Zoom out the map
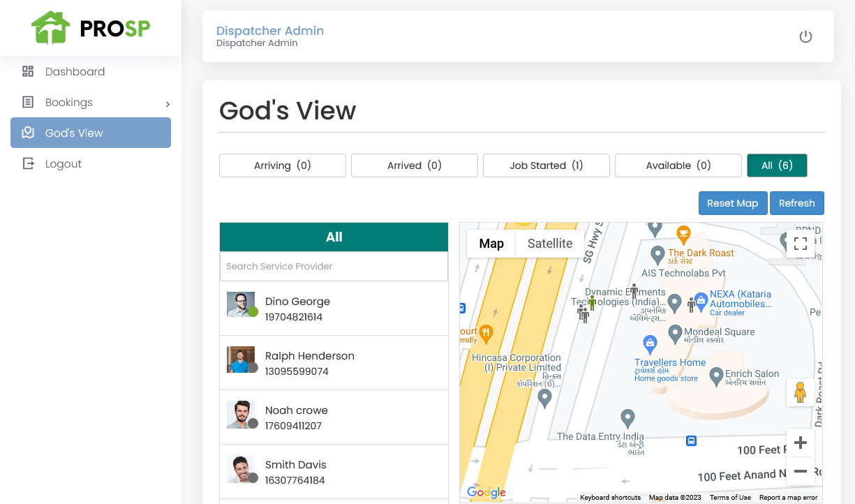This screenshot has height=504, width=855. pyautogui.click(x=801, y=471)
